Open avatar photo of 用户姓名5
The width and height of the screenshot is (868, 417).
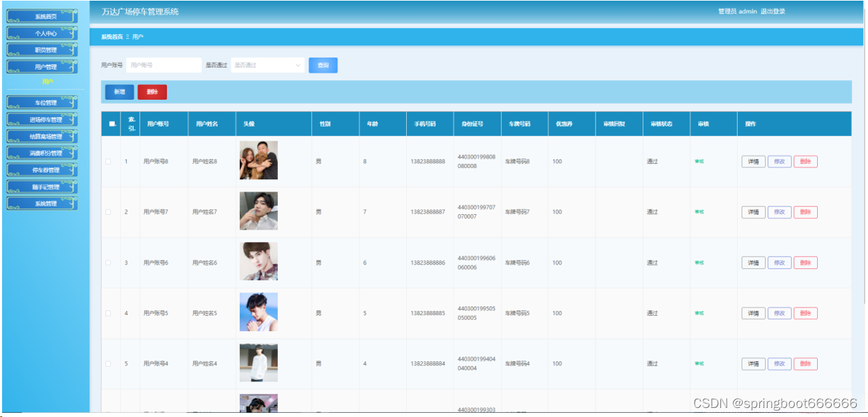coord(258,312)
